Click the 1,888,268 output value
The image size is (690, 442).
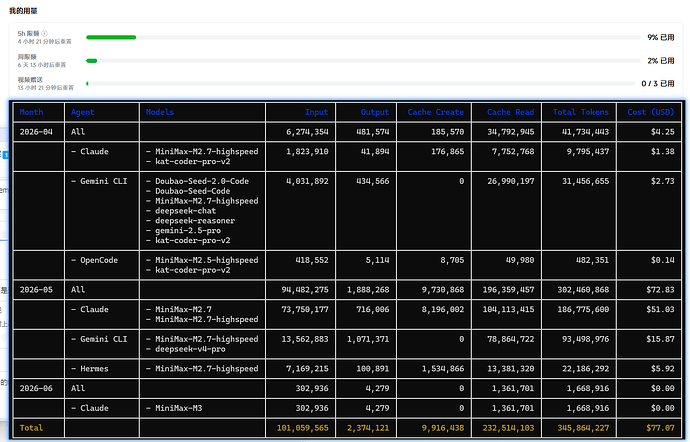[x=368, y=290]
